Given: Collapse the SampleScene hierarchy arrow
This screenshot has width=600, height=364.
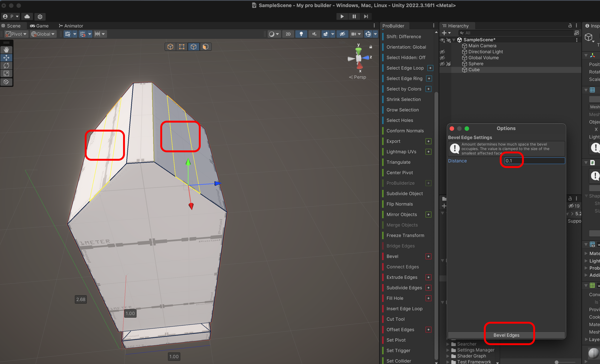Looking at the screenshot, I should (x=454, y=40).
